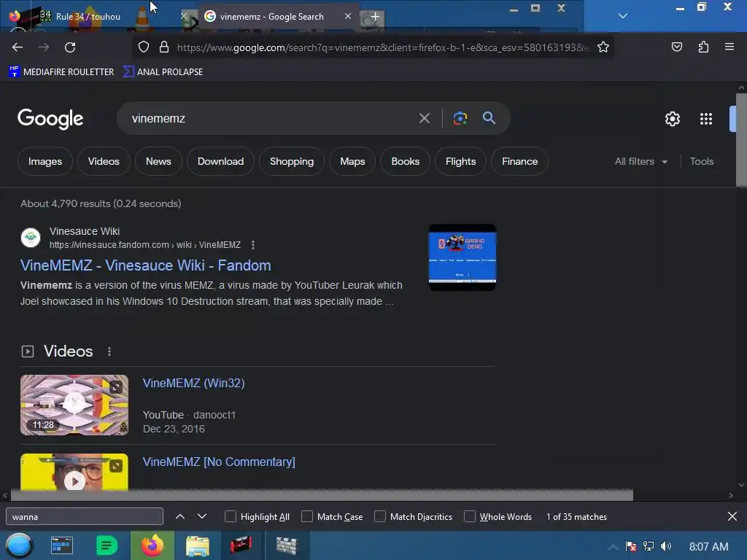Open Vinesauce Wiki result thumbnail image
The height and width of the screenshot is (560, 747).
[462, 257]
